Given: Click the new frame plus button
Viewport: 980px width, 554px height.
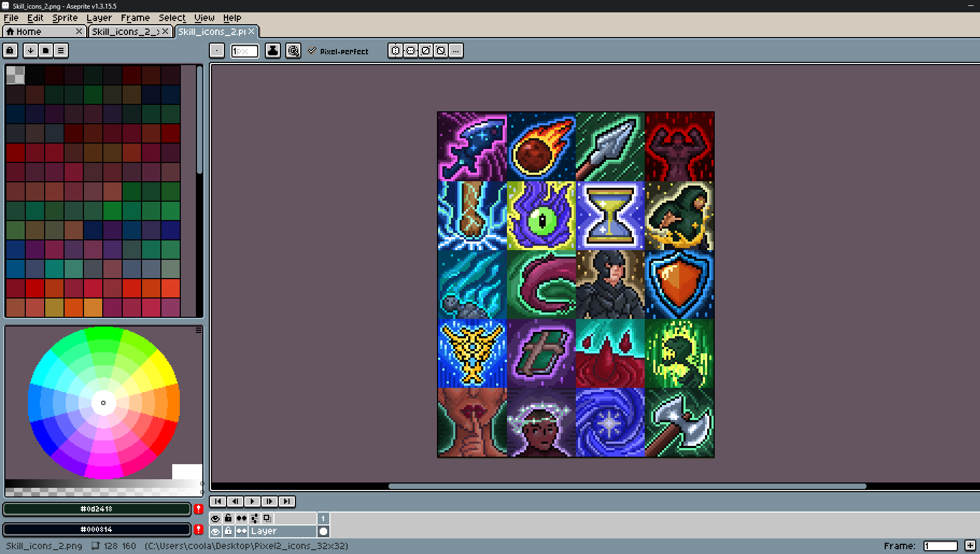Looking at the screenshot, I should point(970,545).
